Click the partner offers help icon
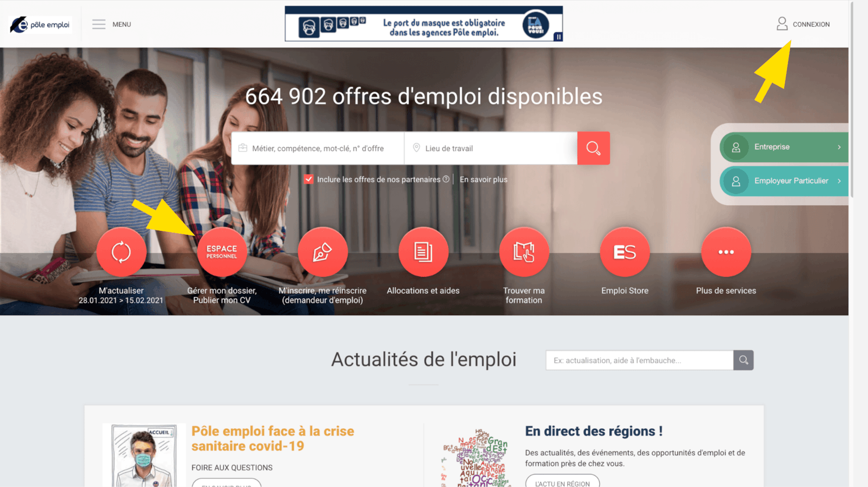Viewport: 868px width, 487px height. click(x=446, y=179)
